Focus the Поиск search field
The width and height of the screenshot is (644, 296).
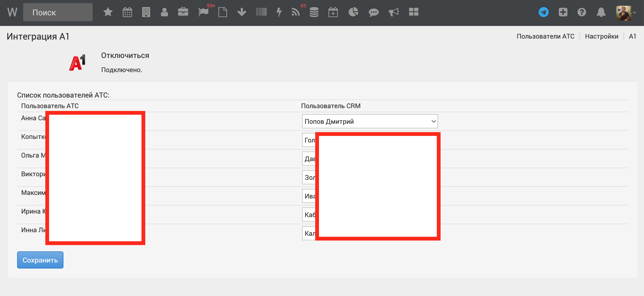[x=58, y=12]
